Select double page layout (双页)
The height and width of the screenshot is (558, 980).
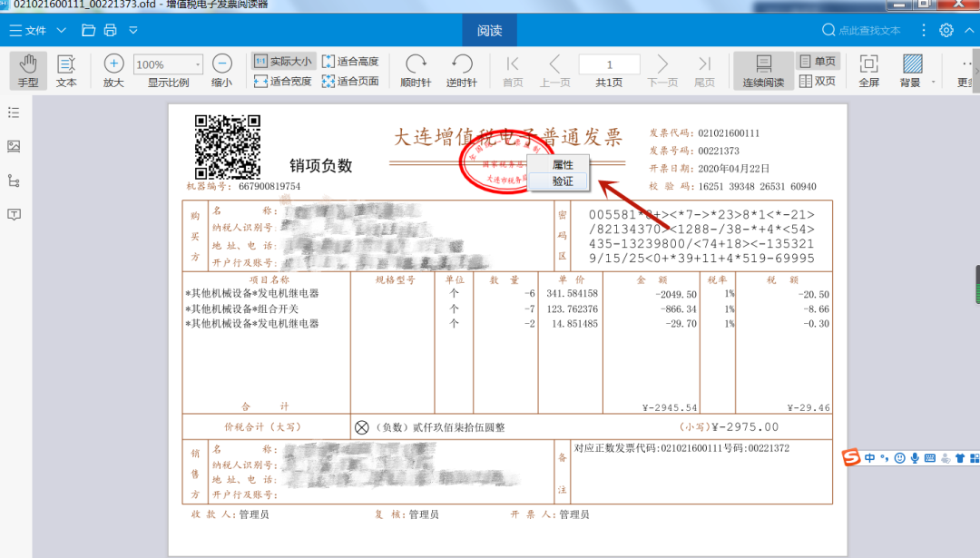click(817, 81)
